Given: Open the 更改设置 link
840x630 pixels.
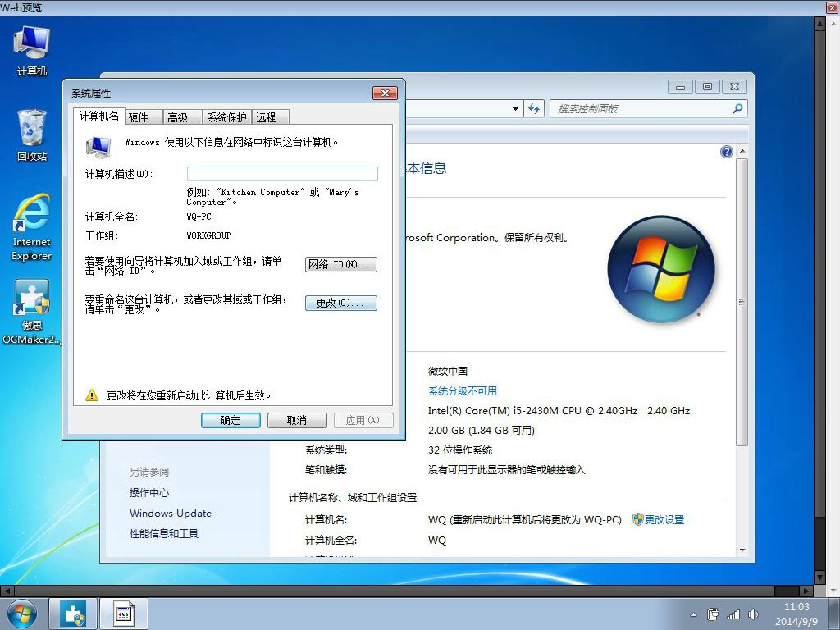Looking at the screenshot, I should point(664,519).
